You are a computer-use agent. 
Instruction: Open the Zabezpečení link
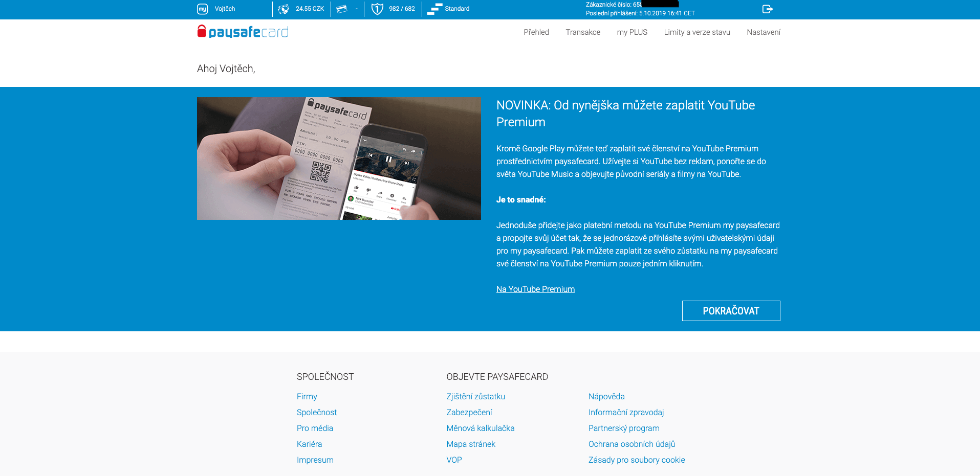(469, 413)
